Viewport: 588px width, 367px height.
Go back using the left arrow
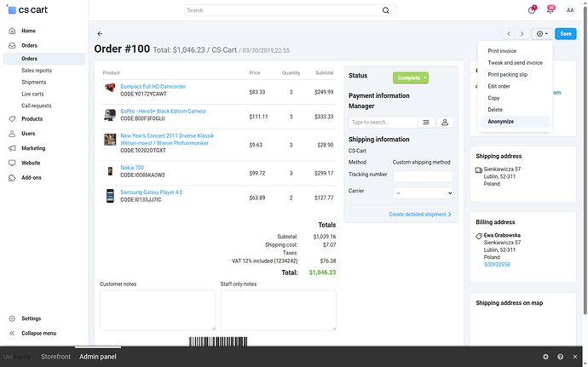tap(100, 34)
